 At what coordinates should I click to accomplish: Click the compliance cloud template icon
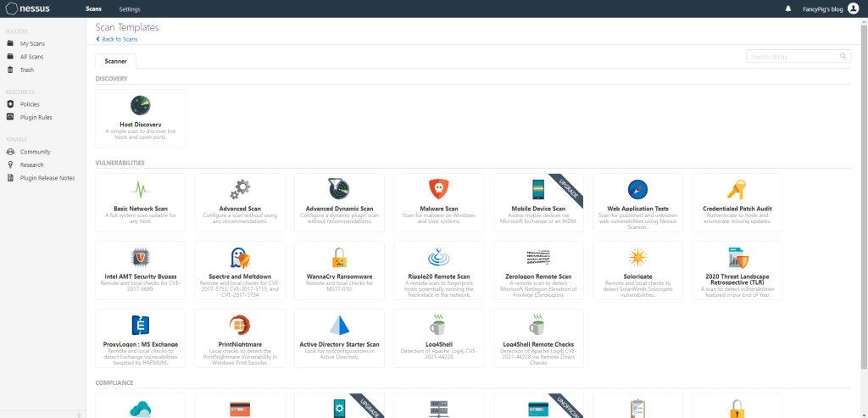coord(141,410)
